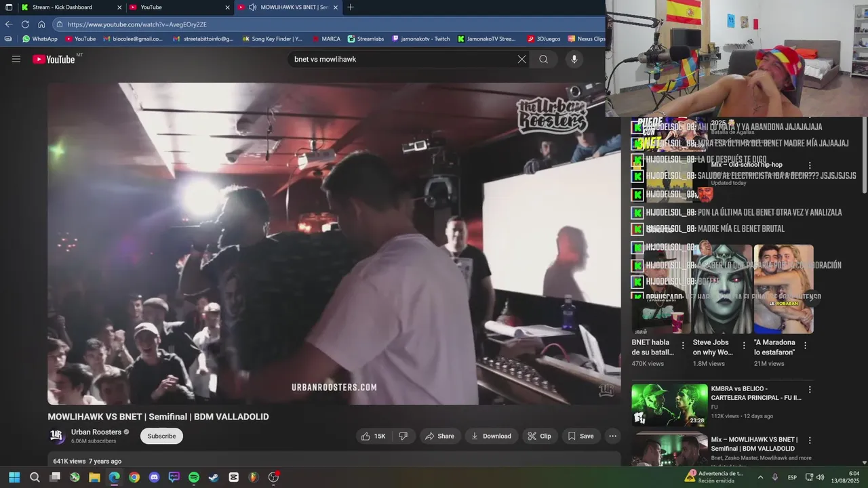Open Google Chrome from the taskbar

point(134,477)
